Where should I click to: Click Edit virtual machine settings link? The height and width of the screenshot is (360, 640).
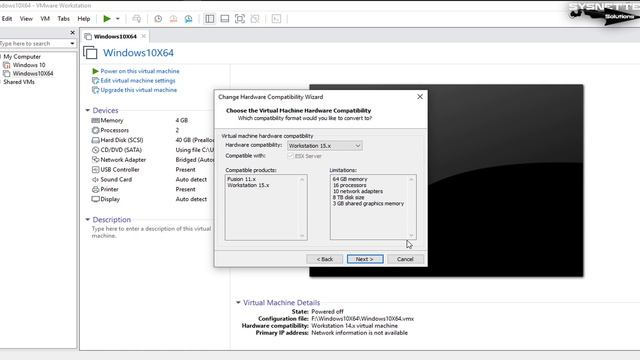point(138,80)
